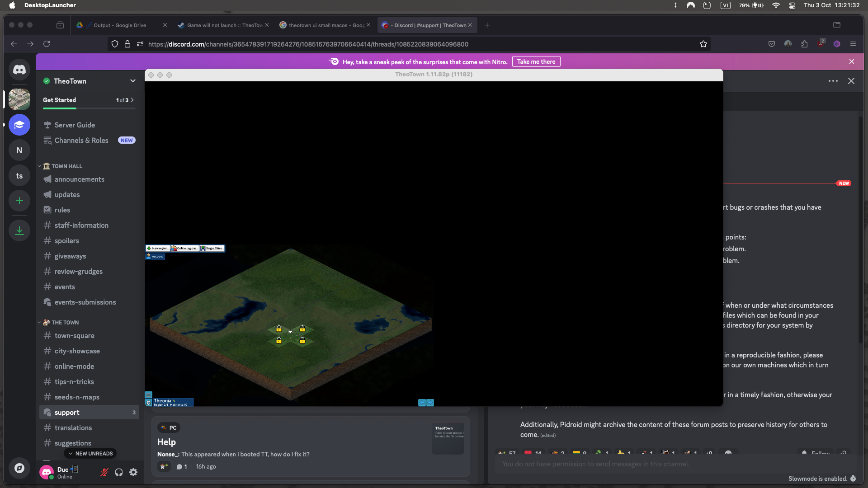The width and height of the screenshot is (868, 488).
Task: Toggle deafen headphones in user panel
Action: (119, 472)
